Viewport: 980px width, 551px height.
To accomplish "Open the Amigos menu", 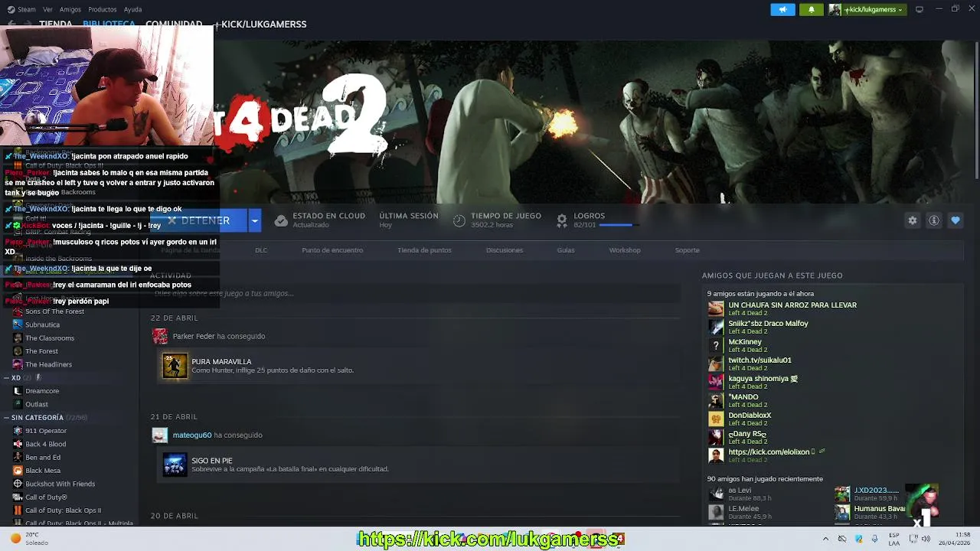I will pos(70,9).
